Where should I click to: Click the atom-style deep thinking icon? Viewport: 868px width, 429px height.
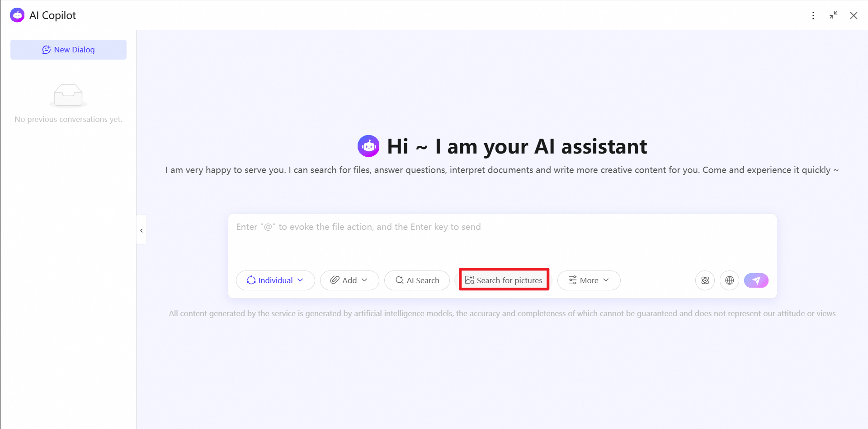pyautogui.click(x=705, y=280)
